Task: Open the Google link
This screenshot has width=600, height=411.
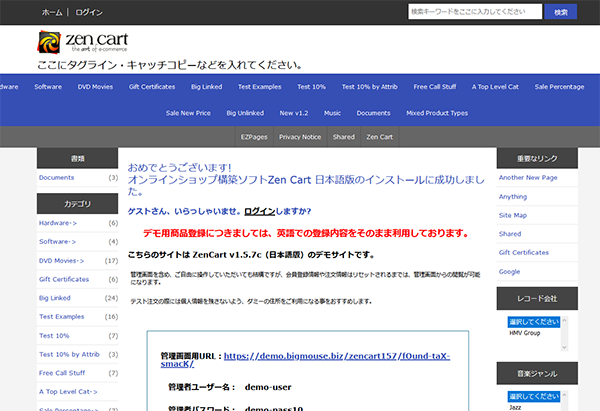Action: tap(509, 272)
